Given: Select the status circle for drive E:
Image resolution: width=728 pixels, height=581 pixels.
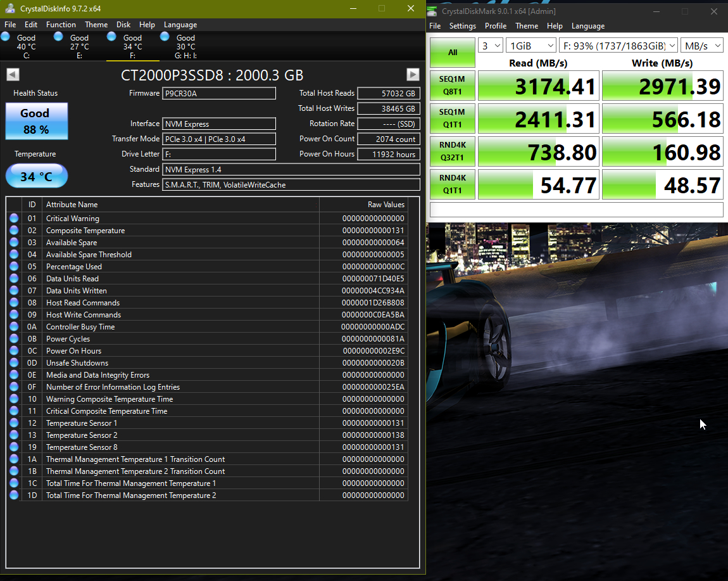Looking at the screenshot, I should pyautogui.click(x=58, y=37).
